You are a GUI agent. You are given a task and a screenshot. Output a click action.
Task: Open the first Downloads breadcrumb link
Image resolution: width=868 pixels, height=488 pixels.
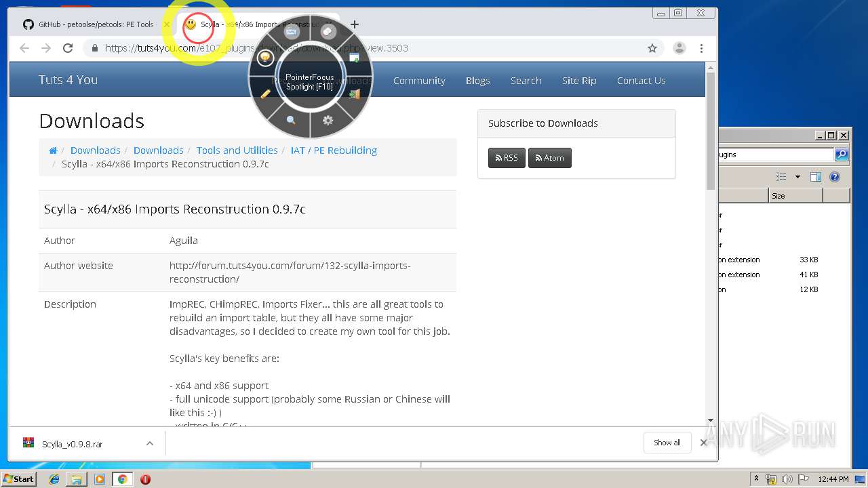point(96,150)
